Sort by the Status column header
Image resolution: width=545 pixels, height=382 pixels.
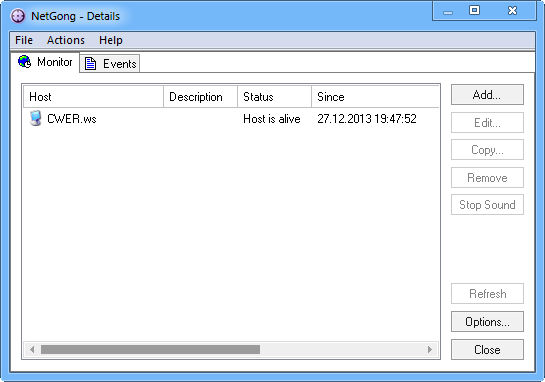coord(274,97)
